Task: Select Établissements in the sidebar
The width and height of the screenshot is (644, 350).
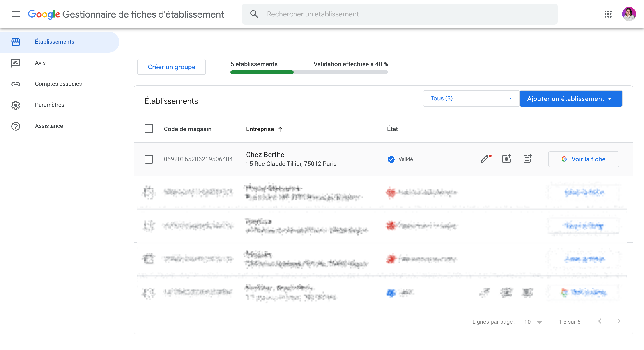Action: (60, 42)
